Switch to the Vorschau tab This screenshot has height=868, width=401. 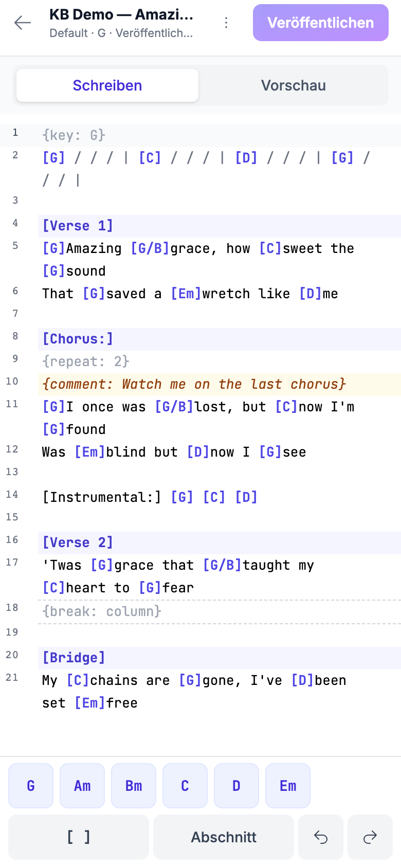coord(294,85)
